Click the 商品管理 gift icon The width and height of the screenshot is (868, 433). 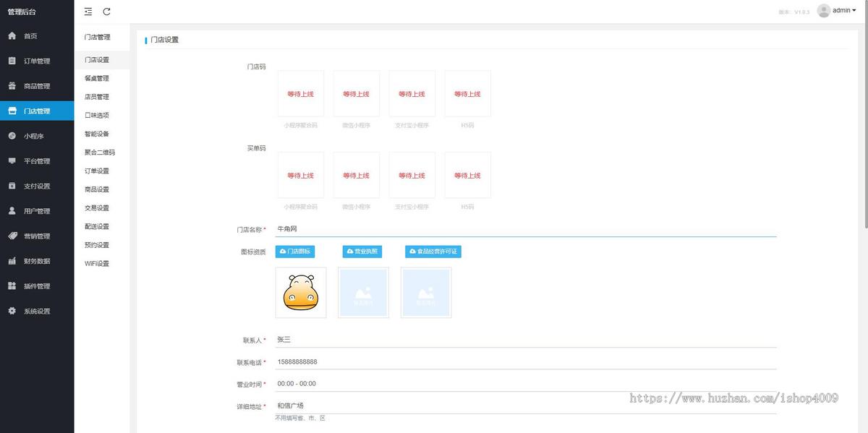(12, 86)
